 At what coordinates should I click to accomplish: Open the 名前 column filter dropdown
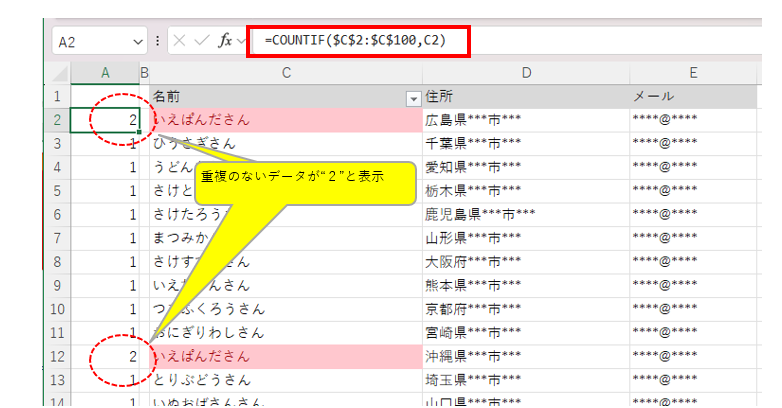click(412, 98)
